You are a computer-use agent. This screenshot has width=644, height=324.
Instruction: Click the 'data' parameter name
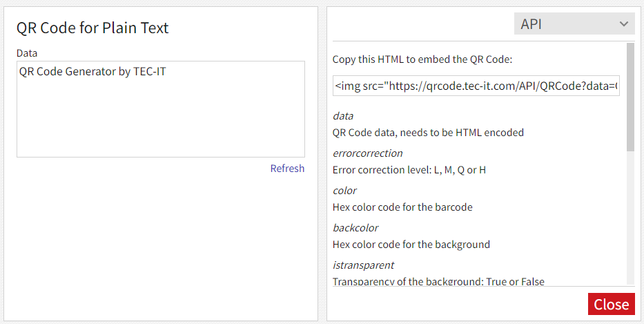(x=343, y=116)
